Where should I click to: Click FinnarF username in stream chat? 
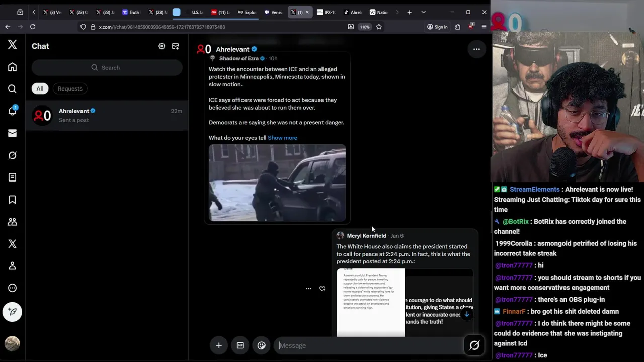(514, 311)
